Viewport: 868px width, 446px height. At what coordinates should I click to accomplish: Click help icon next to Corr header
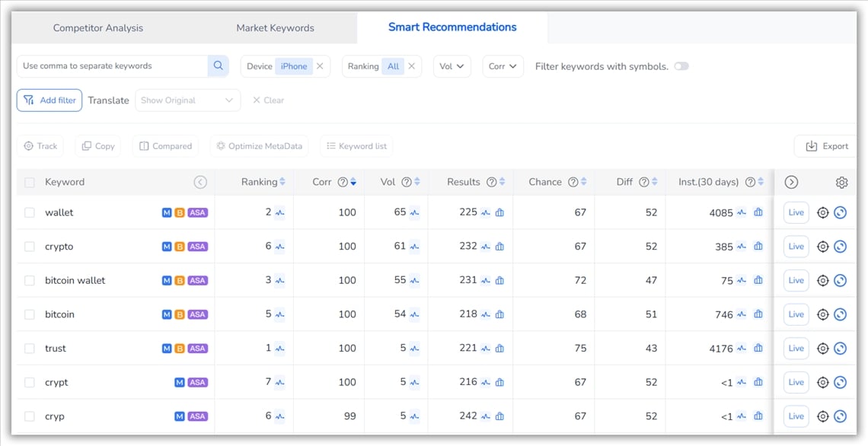tap(343, 183)
